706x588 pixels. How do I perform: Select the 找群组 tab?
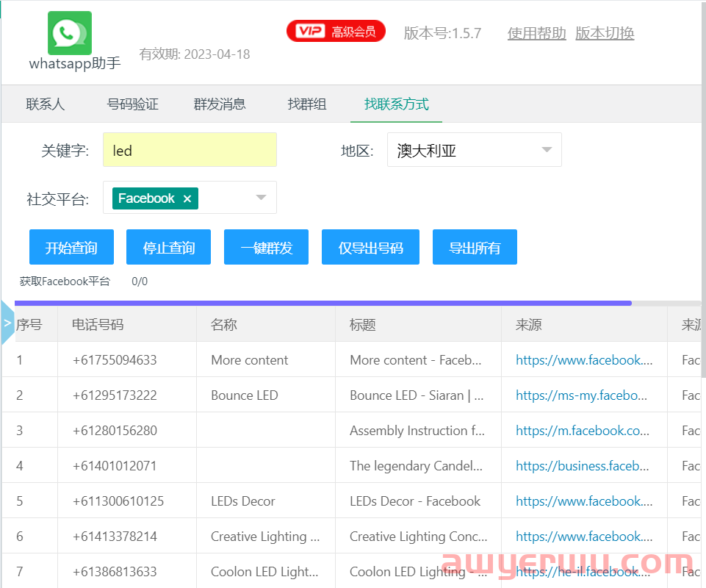point(306,104)
